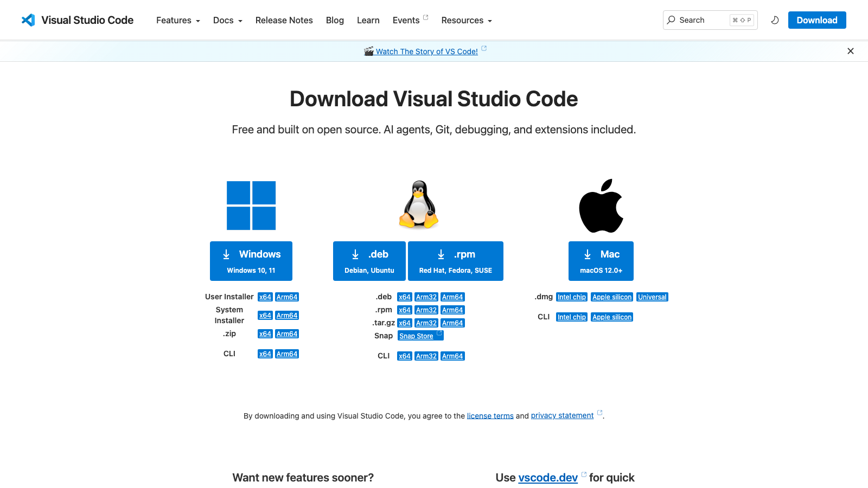Open the vscode.dev link
The height and width of the screenshot is (488, 868).
[x=548, y=478]
